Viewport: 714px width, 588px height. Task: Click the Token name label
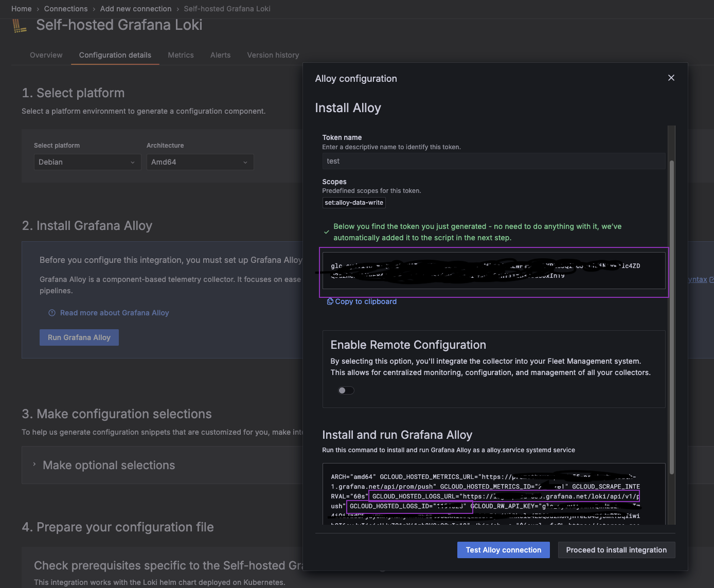(342, 137)
